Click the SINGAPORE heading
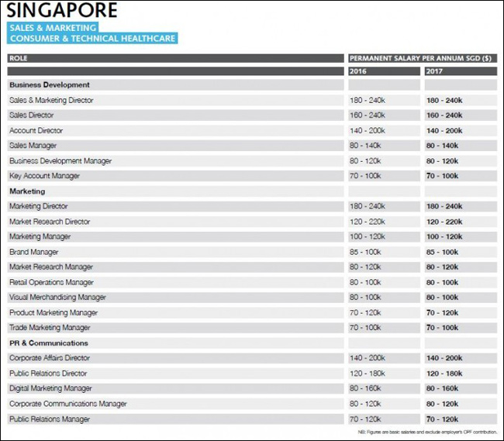Image resolution: width=504 pixels, height=441 pixels. click(62, 10)
